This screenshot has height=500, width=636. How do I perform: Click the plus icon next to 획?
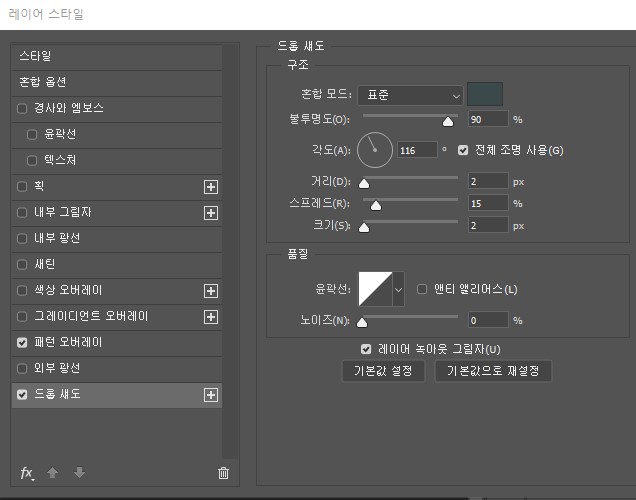tap(211, 187)
